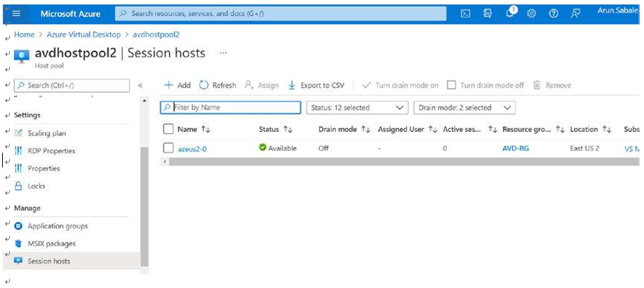
Task: Open MSIX packages menu item
Action: click(52, 244)
